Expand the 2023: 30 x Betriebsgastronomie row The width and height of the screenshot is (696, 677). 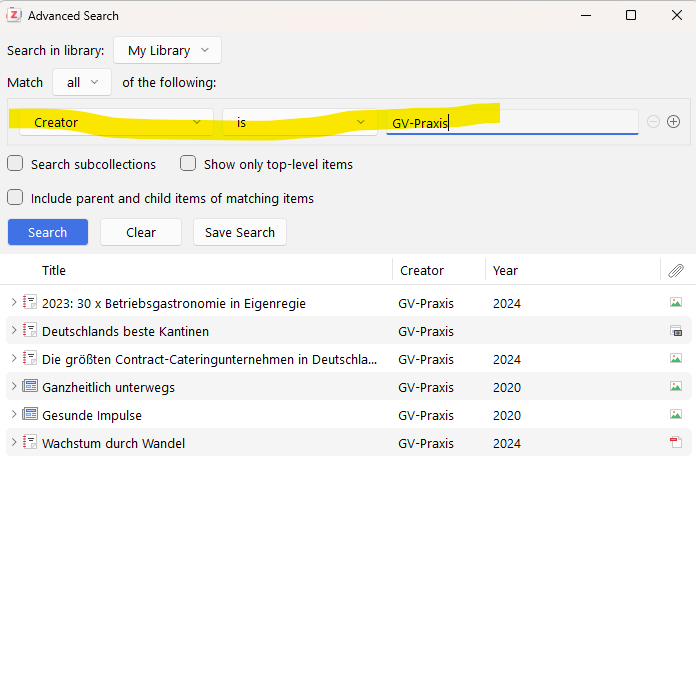(x=14, y=302)
